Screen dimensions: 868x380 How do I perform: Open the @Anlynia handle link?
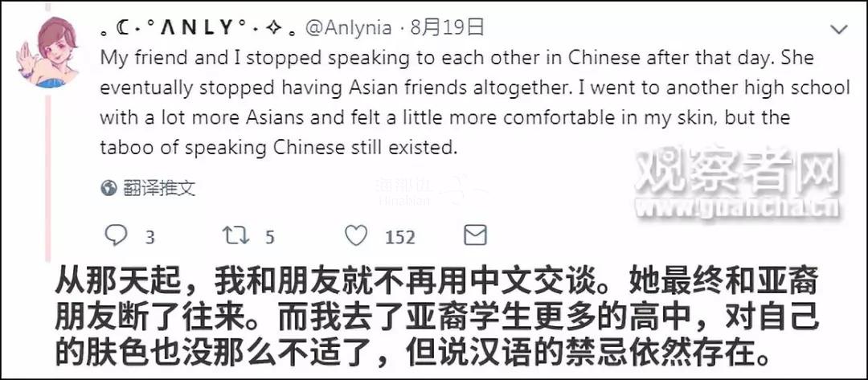pyautogui.click(x=347, y=29)
